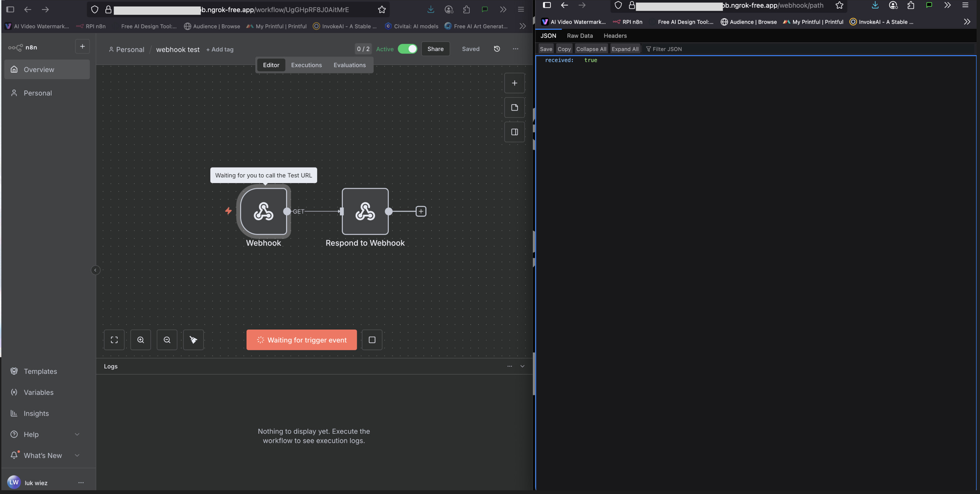Open the Raw Data tab in the JSON viewer
Screen dimensions: 980x494
point(579,36)
